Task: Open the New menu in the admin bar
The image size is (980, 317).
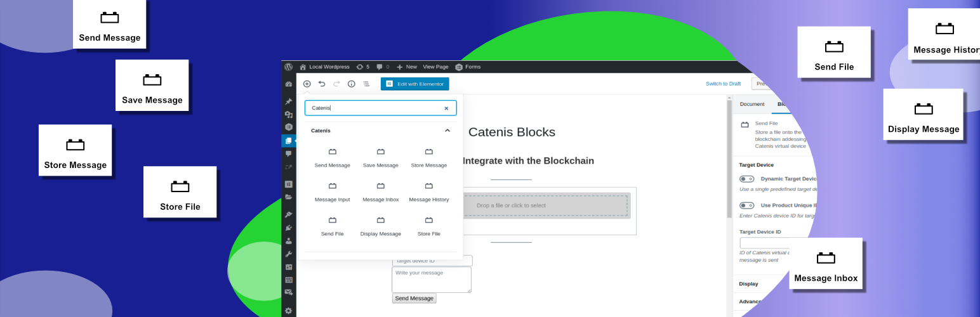Action: pos(406,67)
